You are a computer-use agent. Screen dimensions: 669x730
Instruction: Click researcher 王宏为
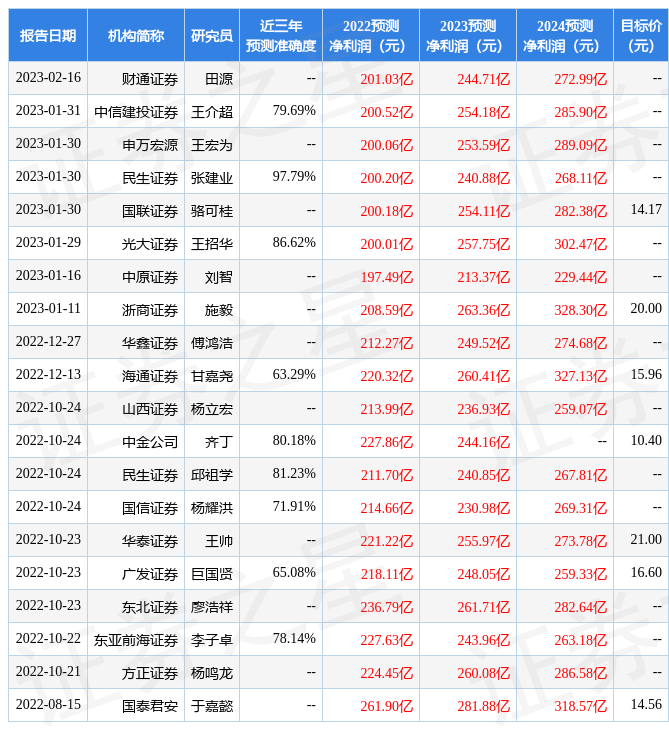212,145
